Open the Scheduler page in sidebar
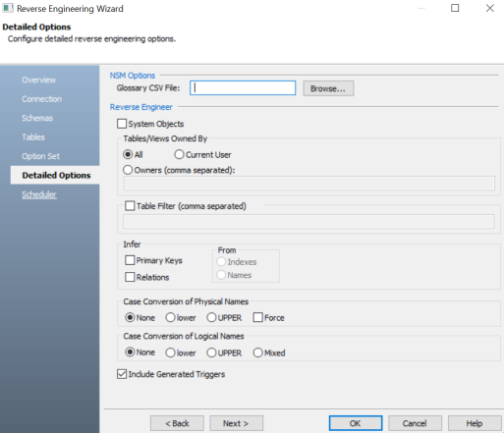The image size is (504, 433). click(x=39, y=194)
